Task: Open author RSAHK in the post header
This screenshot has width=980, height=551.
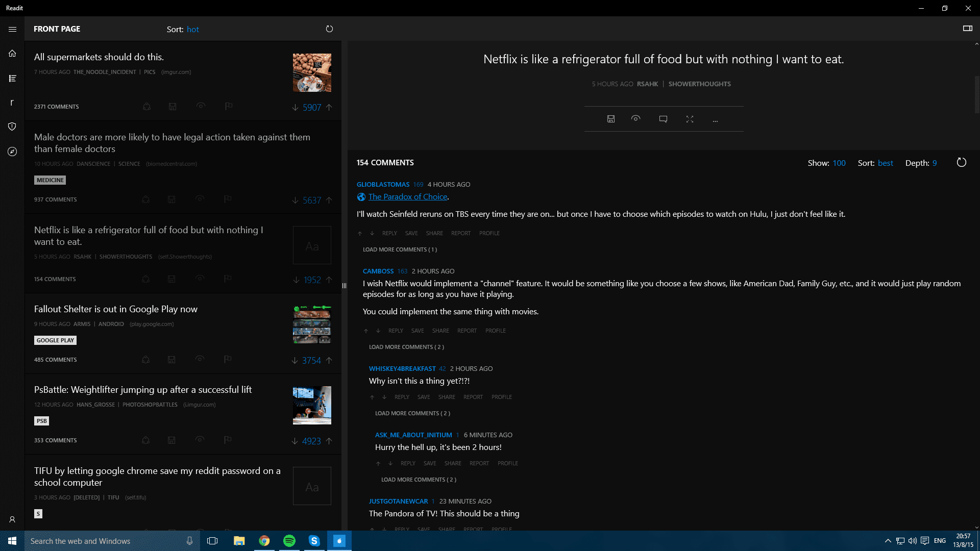Action: pos(647,84)
